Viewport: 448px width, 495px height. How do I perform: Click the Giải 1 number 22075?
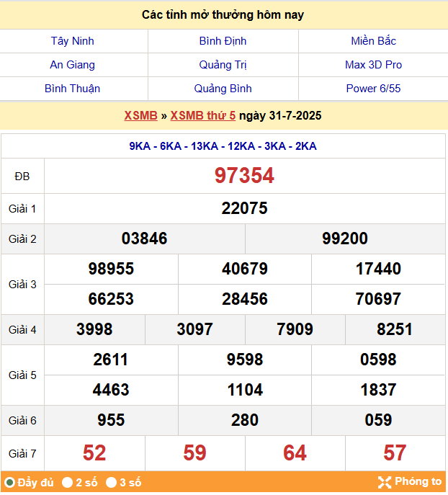click(244, 208)
